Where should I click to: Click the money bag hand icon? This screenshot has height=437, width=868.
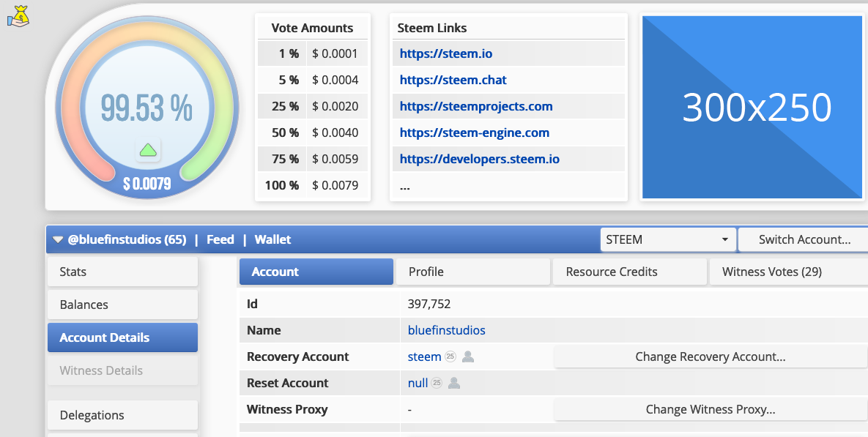[x=18, y=15]
